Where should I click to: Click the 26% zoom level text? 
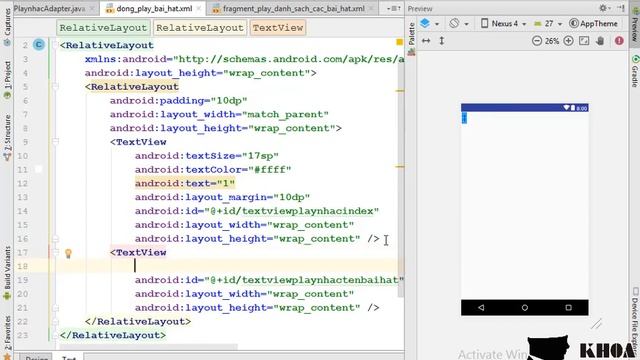coord(552,41)
